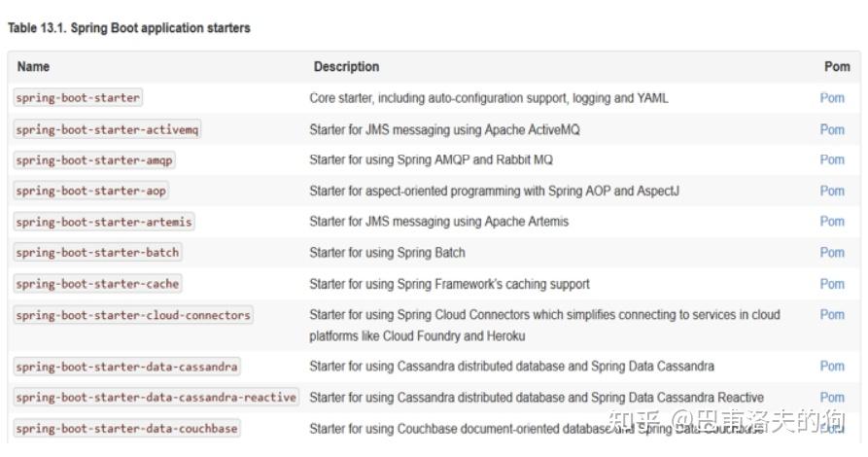868x457 pixels.
Task: Open Pom link for data-cassandra-reactive starter
Action: pos(832,397)
